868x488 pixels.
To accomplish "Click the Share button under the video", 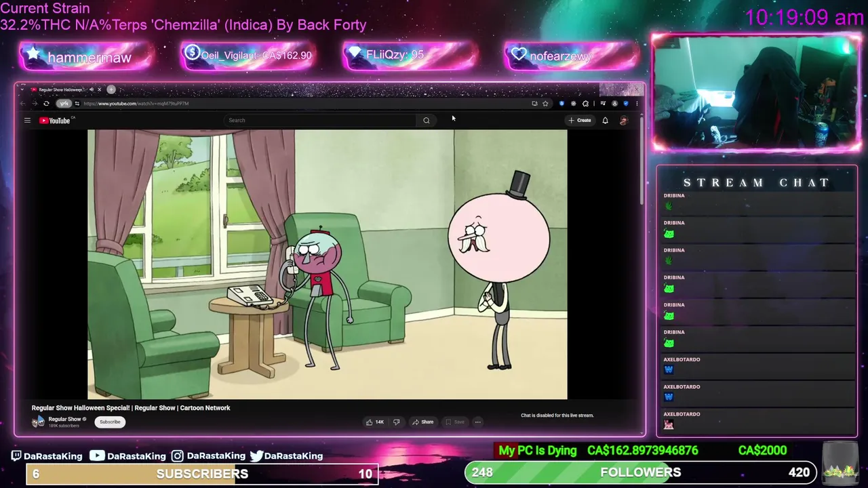I will point(423,422).
